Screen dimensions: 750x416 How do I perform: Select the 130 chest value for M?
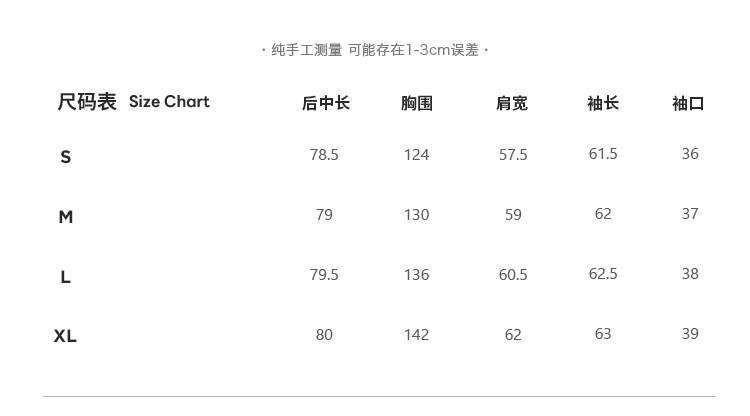[x=416, y=215]
